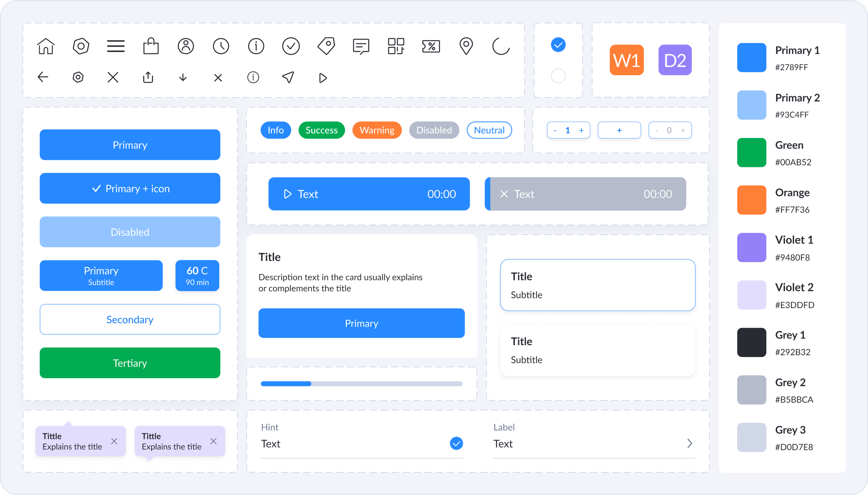This screenshot has height=495, width=868.
Task: Toggle the checked blue circular checkbox
Action: pos(558,45)
